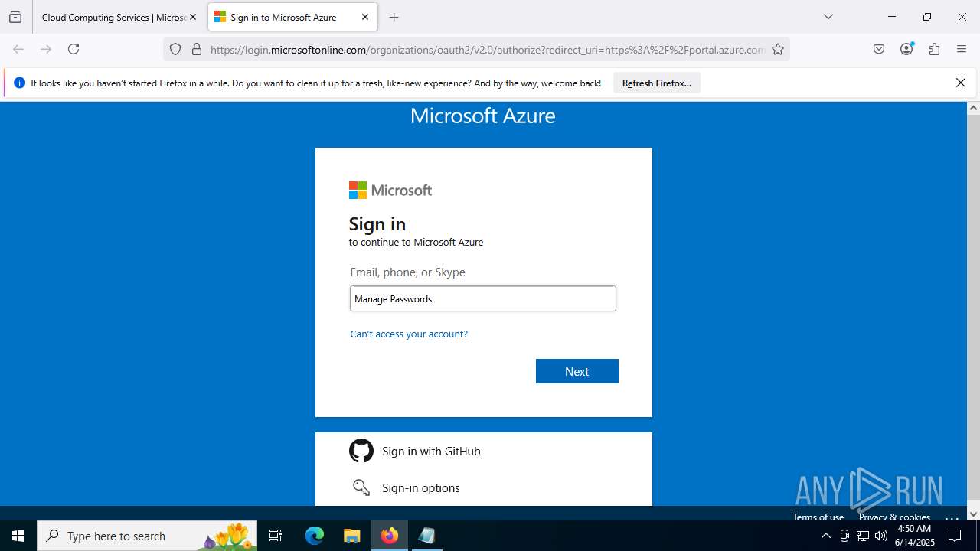Viewport: 980px width, 551px height.
Task: Click the Next button
Action: (x=577, y=371)
